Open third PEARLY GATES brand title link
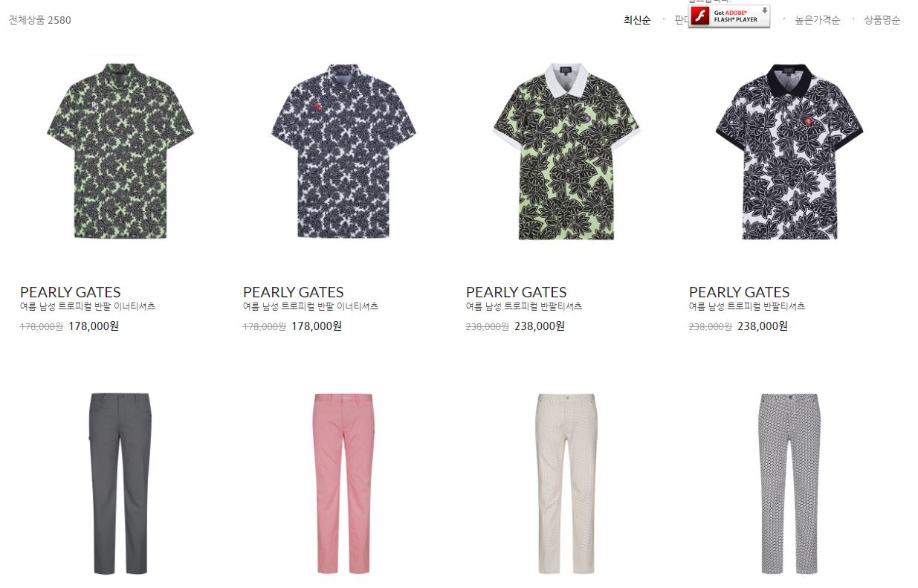918x588 pixels. tap(516, 292)
